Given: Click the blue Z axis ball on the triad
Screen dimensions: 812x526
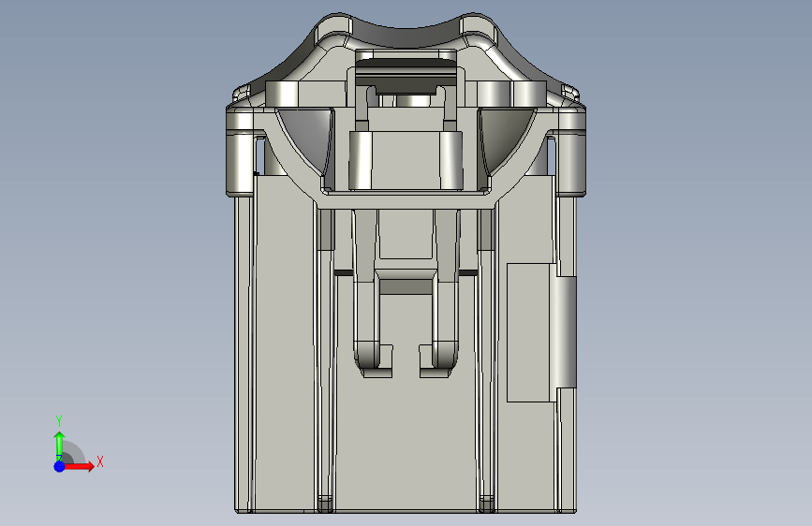Looking at the screenshot, I should click(60, 466).
